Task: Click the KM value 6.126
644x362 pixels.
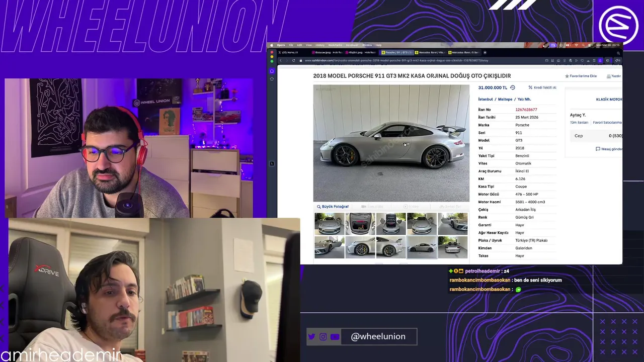Action: pos(520,179)
